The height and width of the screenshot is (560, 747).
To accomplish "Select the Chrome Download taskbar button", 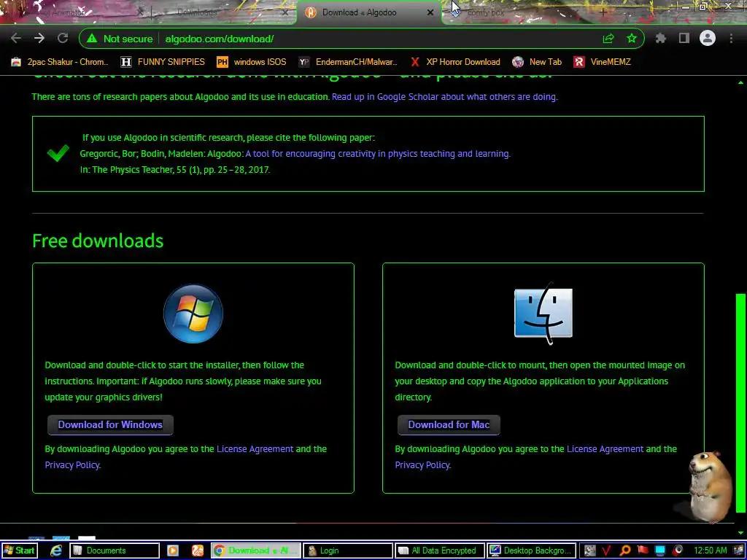I will tap(256, 551).
